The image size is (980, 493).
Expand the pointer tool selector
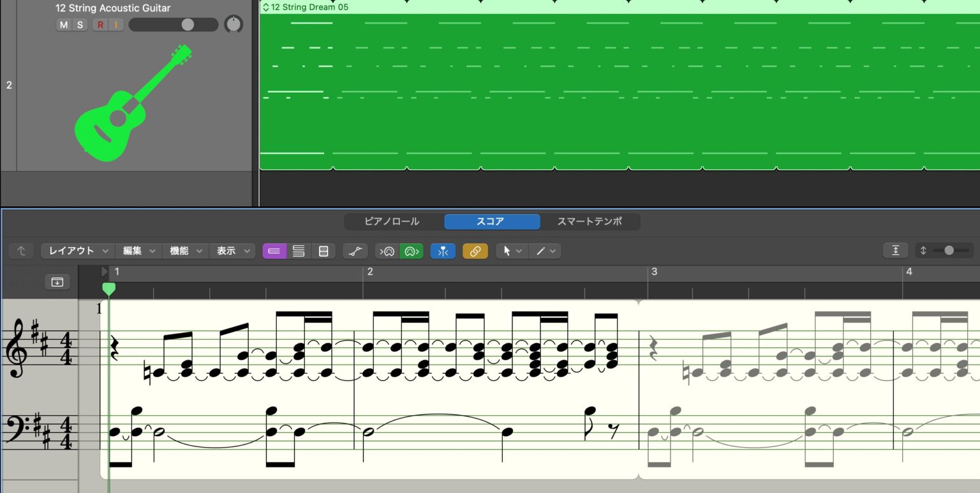tap(512, 251)
